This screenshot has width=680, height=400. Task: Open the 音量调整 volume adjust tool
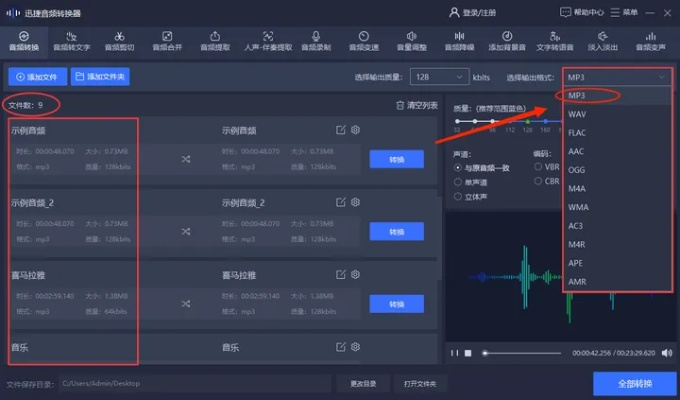pos(412,42)
